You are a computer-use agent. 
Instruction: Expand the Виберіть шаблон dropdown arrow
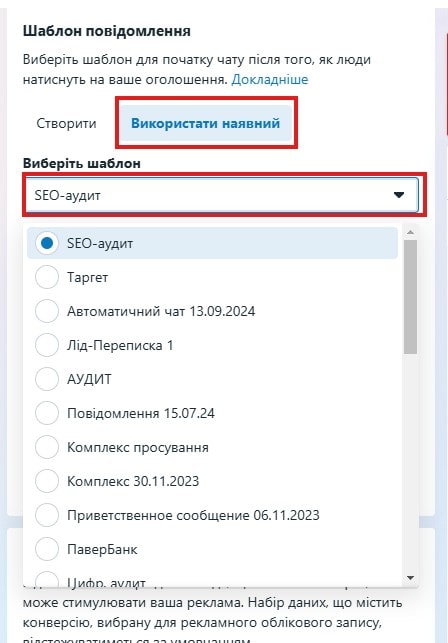point(399,195)
